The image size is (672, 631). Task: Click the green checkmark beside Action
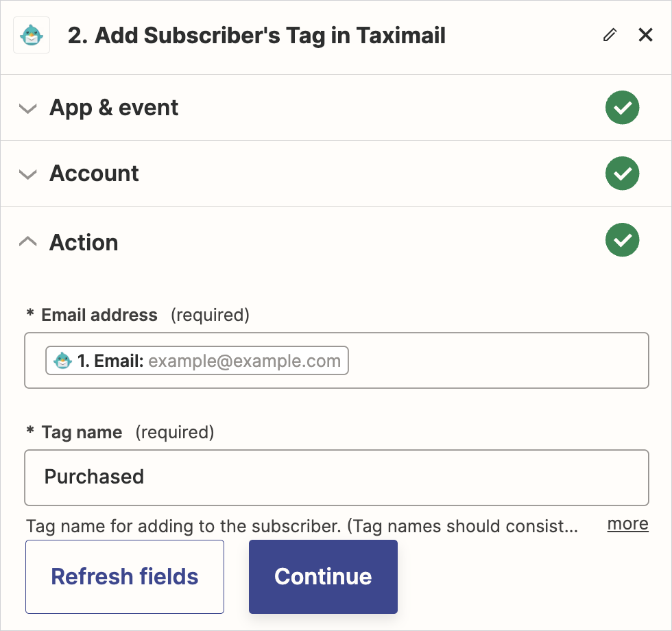click(x=622, y=240)
